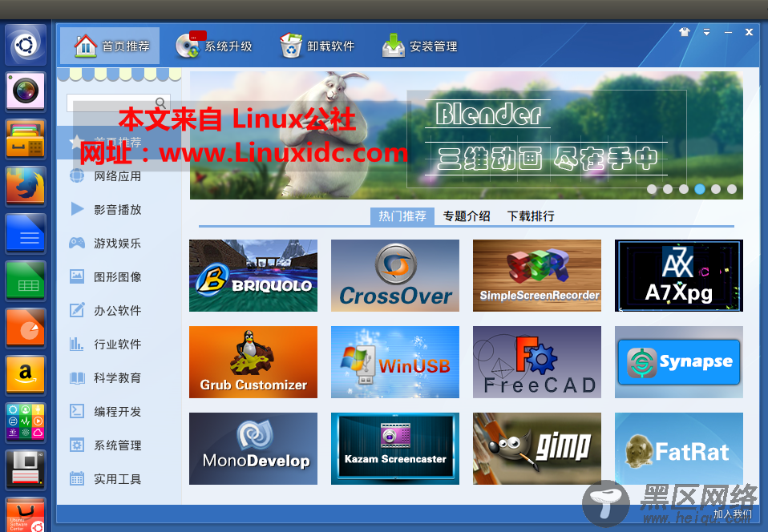Open the floppy disk dock icon
The image size is (768, 532).
[x=26, y=470]
